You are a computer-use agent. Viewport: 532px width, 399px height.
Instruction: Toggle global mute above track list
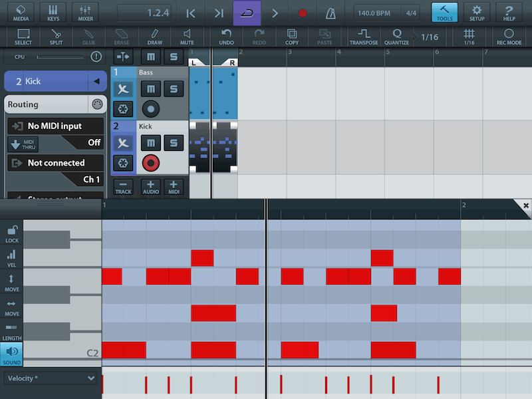coord(151,57)
